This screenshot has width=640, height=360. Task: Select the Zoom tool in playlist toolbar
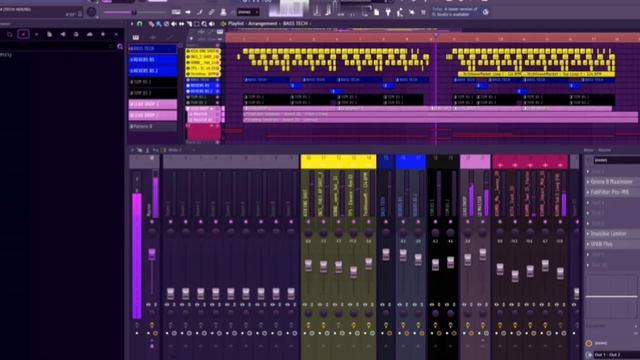coord(204,24)
